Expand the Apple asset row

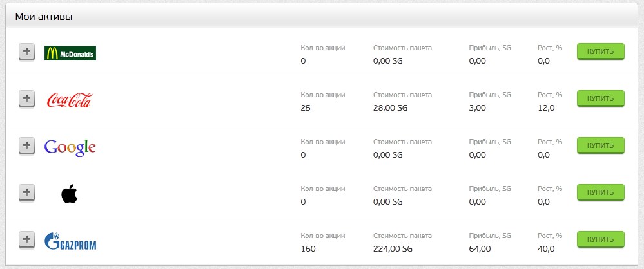coord(26,193)
